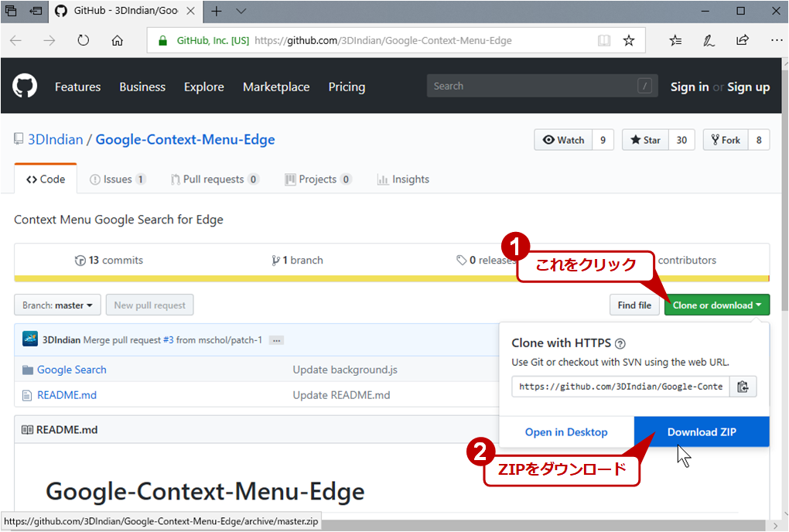Click the tab list chevron beside the new tab button
The image size is (789, 532).
point(240,12)
